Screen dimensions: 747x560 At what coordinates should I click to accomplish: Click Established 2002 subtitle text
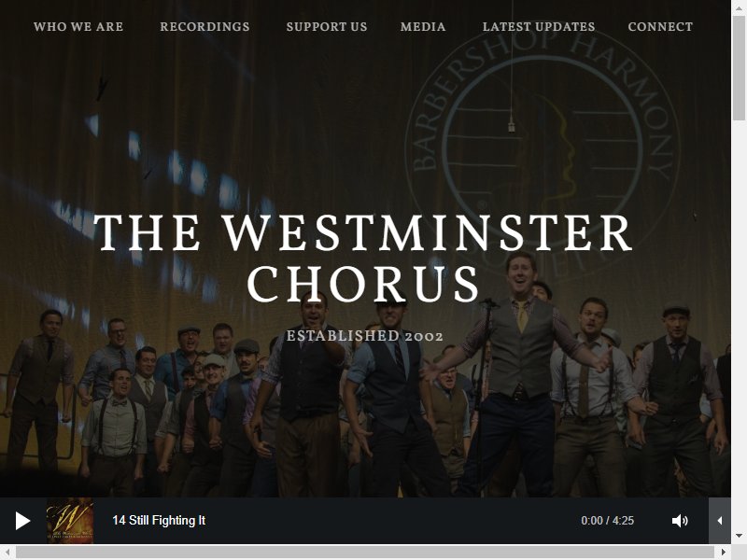coord(364,336)
